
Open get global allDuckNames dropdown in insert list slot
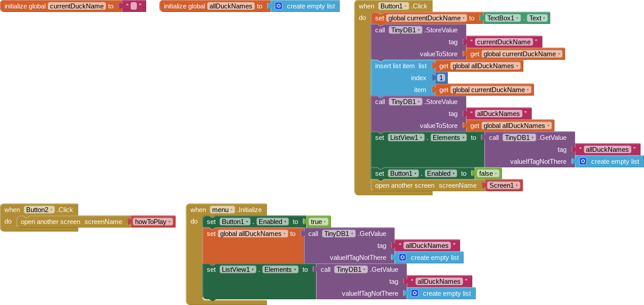click(x=485, y=66)
